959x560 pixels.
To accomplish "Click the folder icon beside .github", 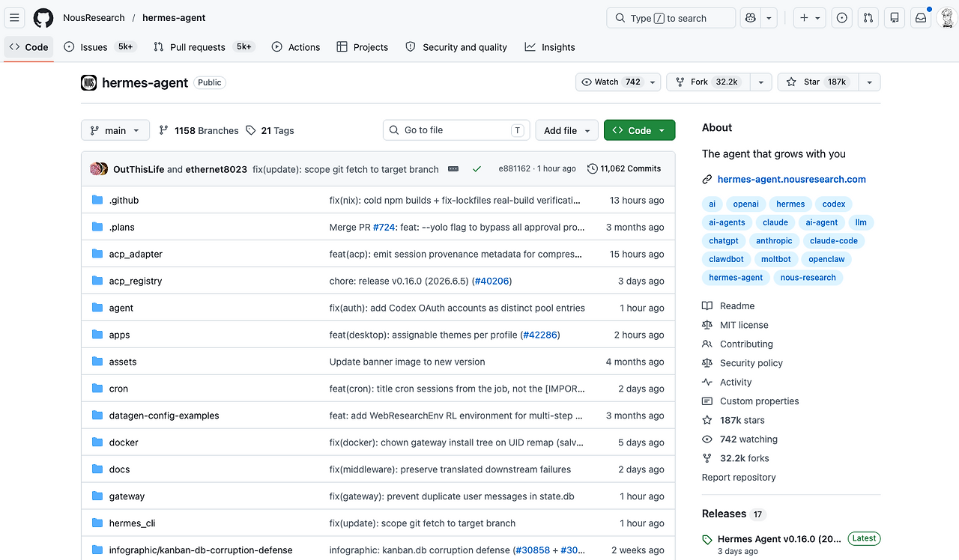I will coord(97,200).
